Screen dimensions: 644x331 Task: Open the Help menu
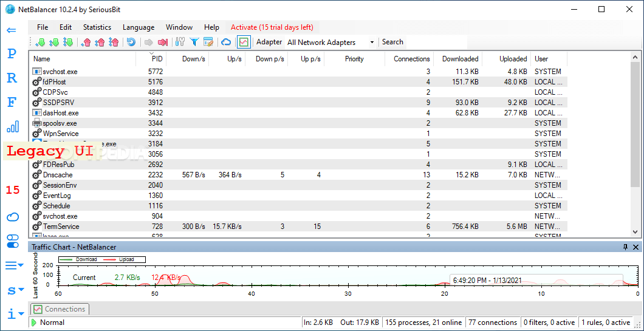pos(211,27)
